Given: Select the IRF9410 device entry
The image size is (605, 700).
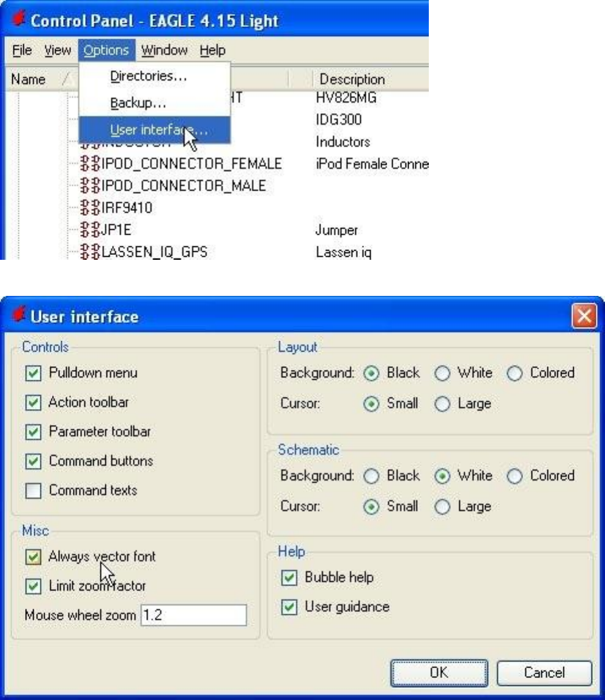Looking at the screenshot, I should pyautogui.click(x=127, y=208).
